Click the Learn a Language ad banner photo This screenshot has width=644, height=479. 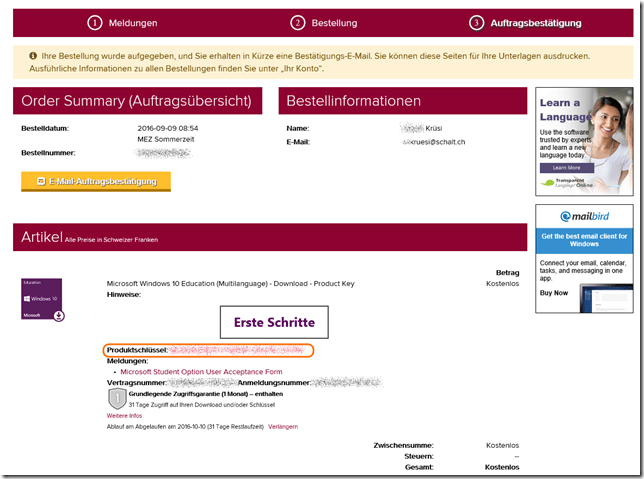tap(584, 141)
